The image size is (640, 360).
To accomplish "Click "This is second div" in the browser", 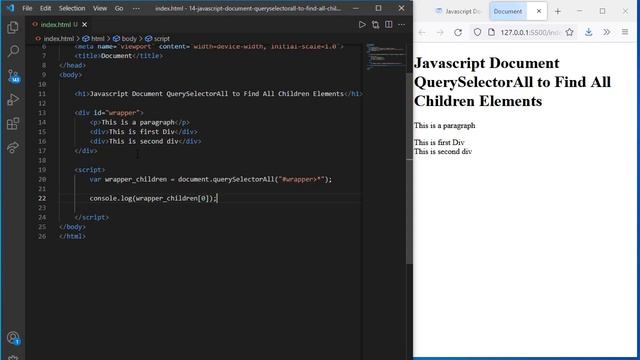I will tap(443, 151).
